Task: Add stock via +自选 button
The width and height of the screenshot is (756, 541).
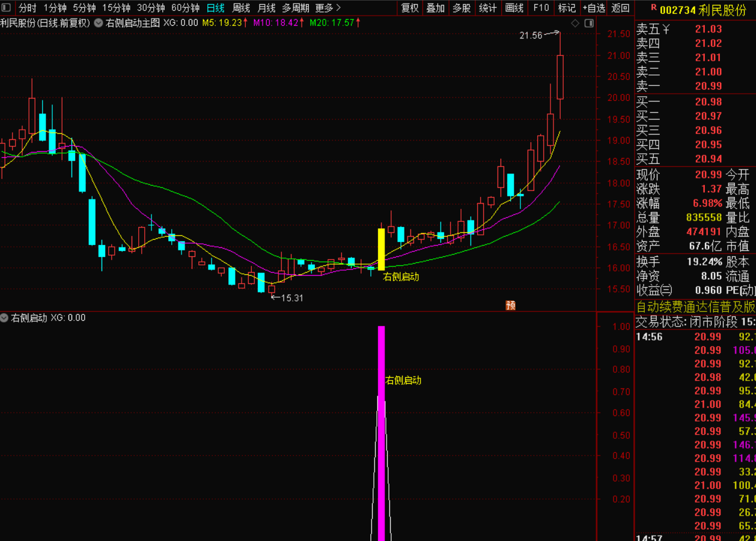Action: [594, 8]
